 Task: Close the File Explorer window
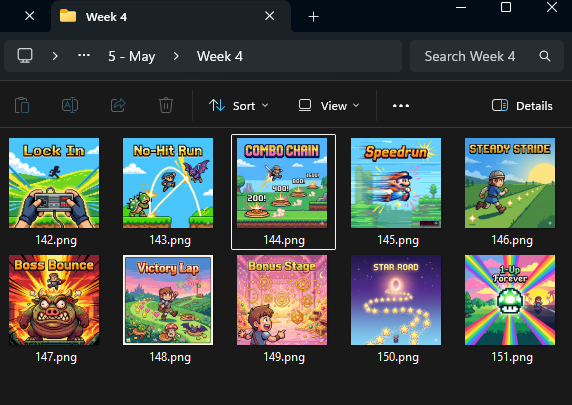tap(552, 7)
